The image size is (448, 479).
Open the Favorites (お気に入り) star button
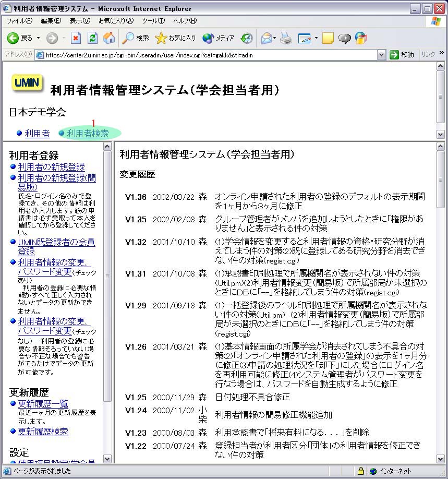(x=175, y=38)
